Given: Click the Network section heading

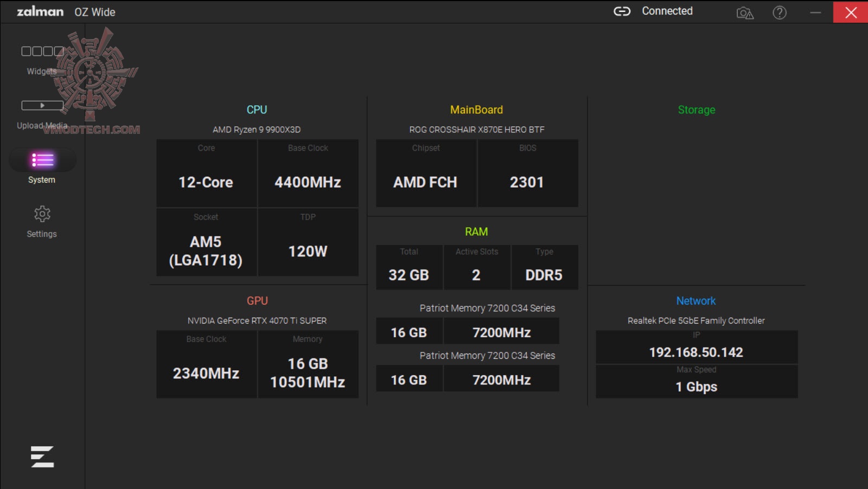Looking at the screenshot, I should coord(696,301).
